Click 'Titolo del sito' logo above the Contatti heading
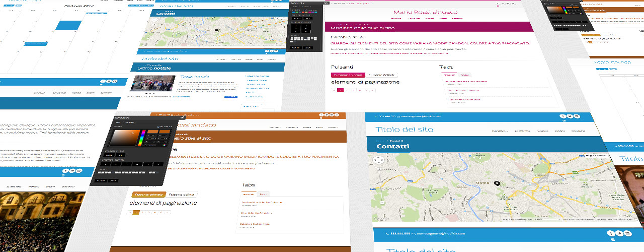Image resolution: width=644 pixels, height=252 pixels. [405, 130]
